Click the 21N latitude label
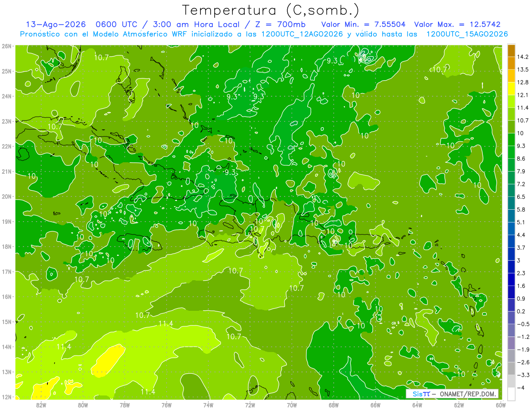The image size is (532, 411). (7, 172)
